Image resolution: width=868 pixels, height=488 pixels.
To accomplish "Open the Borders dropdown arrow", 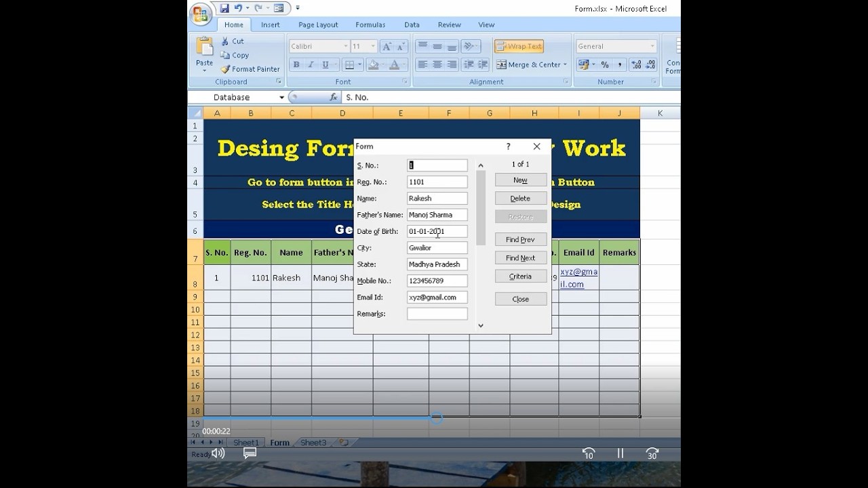I will (359, 65).
